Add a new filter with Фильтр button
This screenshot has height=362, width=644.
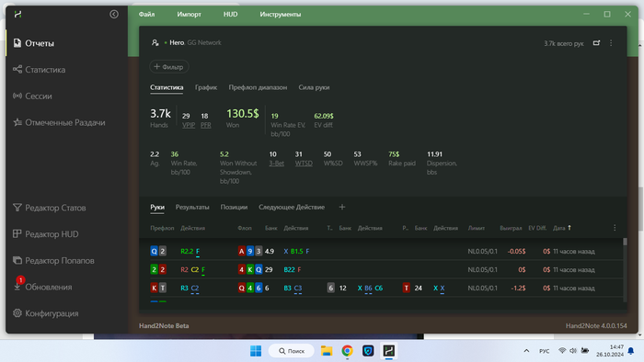coord(168,67)
